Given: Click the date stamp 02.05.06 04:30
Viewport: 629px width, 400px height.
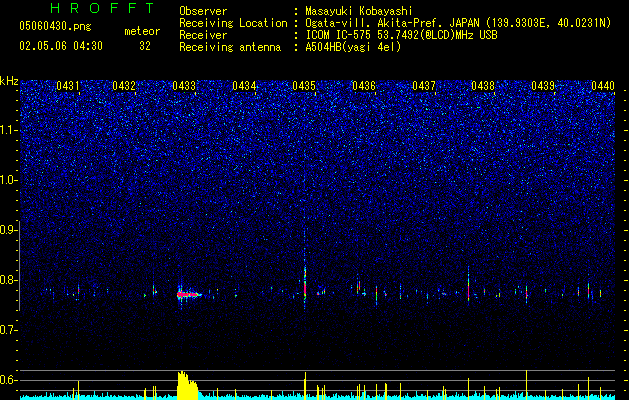Looking at the screenshot, I should (61, 46).
